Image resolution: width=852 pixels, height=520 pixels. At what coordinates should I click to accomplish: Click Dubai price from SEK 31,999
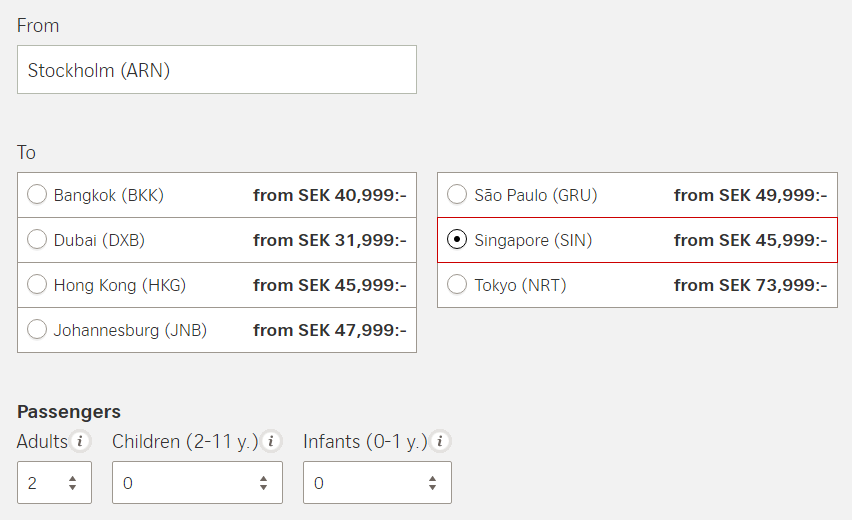(329, 240)
